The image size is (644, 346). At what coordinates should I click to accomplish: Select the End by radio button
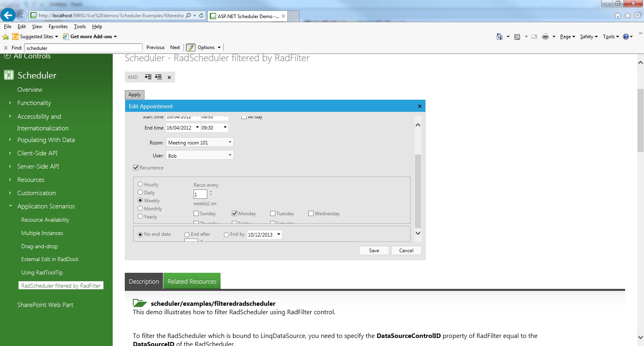[x=227, y=235]
